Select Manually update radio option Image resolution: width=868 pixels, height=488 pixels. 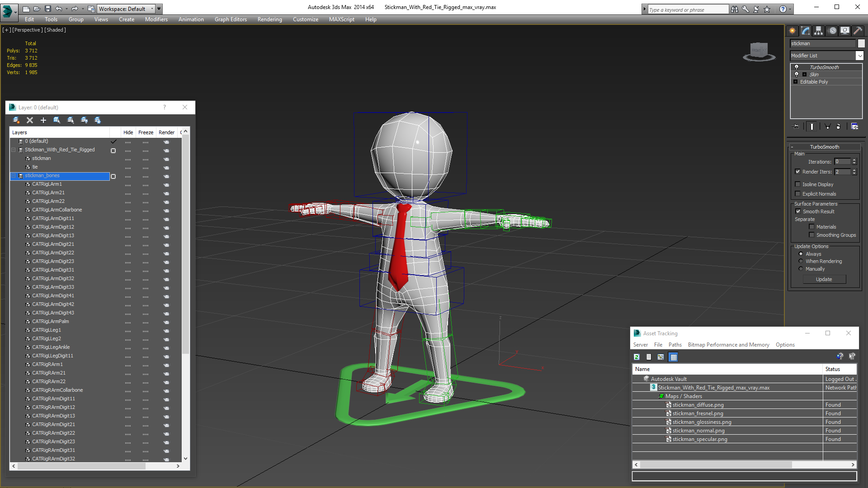(801, 269)
